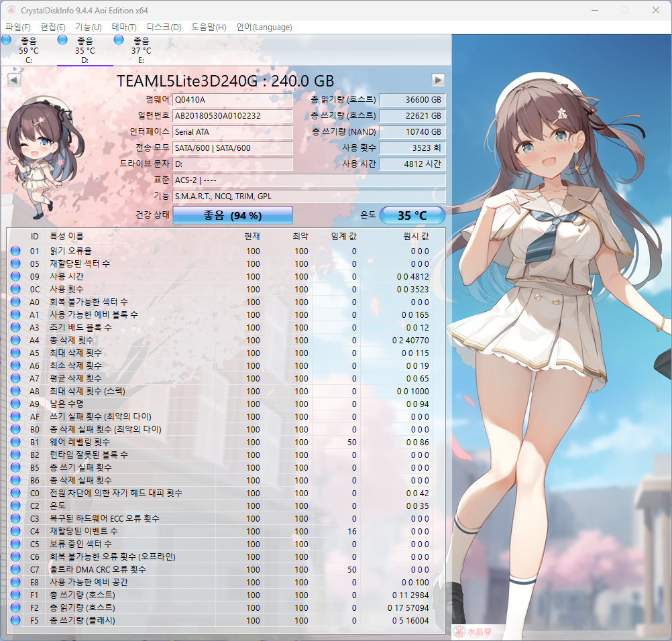Click the serial number field AB20180530A0102232
The width and height of the screenshot is (672, 641).
pyautogui.click(x=233, y=116)
